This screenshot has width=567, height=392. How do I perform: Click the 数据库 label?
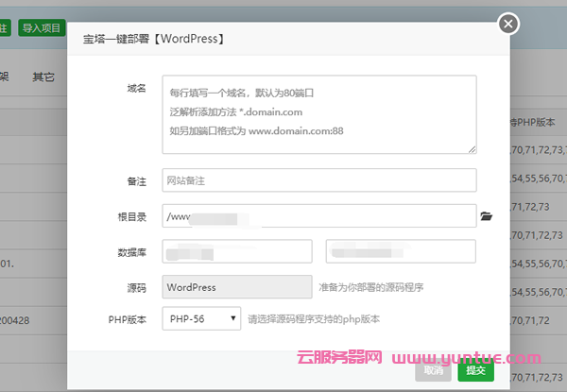click(131, 251)
